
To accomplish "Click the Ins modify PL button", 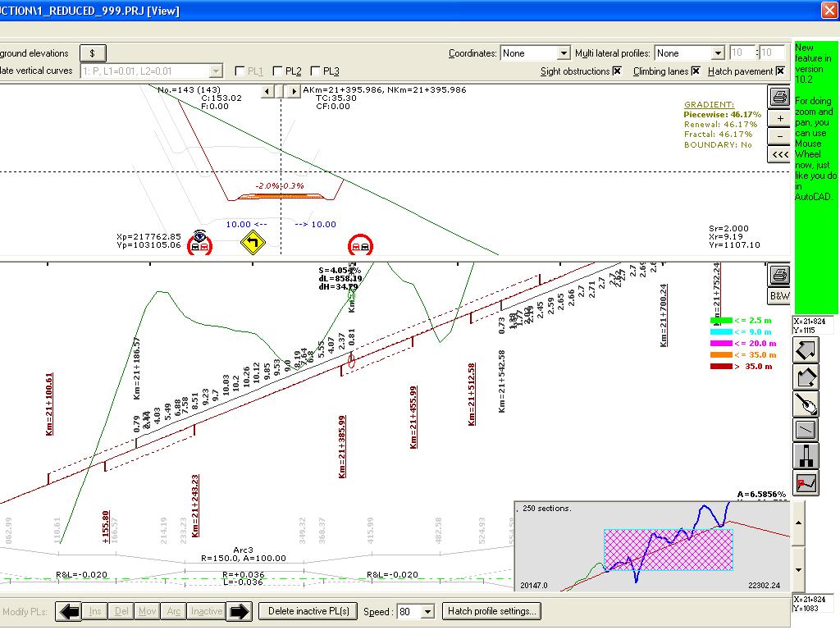I will pyautogui.click(x=95, y=611).
